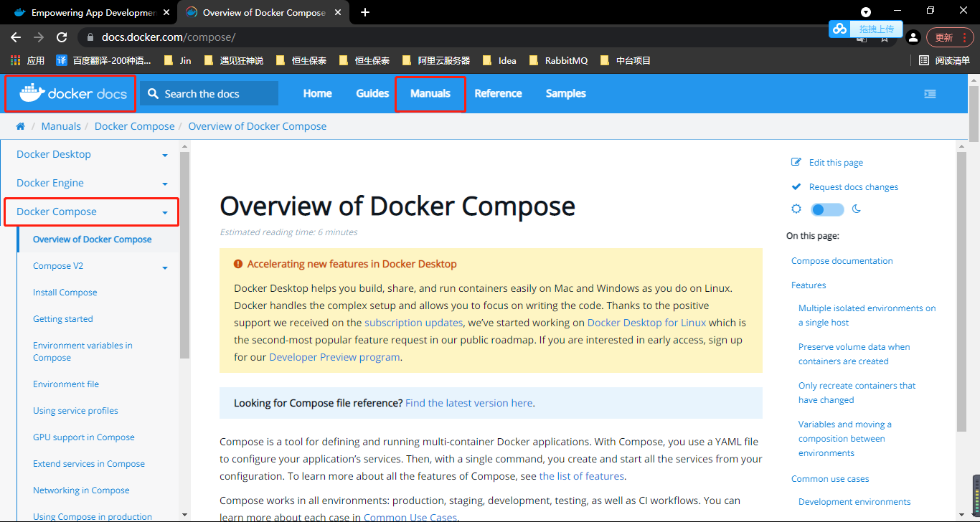Click the 更新 update button
The width and height of the screenshot is (980, 522).
pyautogui.click(x=951, y=37)
